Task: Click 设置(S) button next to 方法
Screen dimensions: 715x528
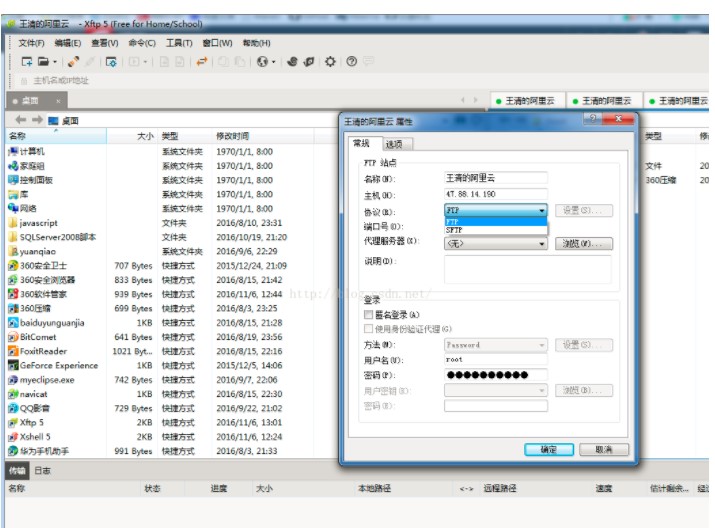Action: pos(584,345)
